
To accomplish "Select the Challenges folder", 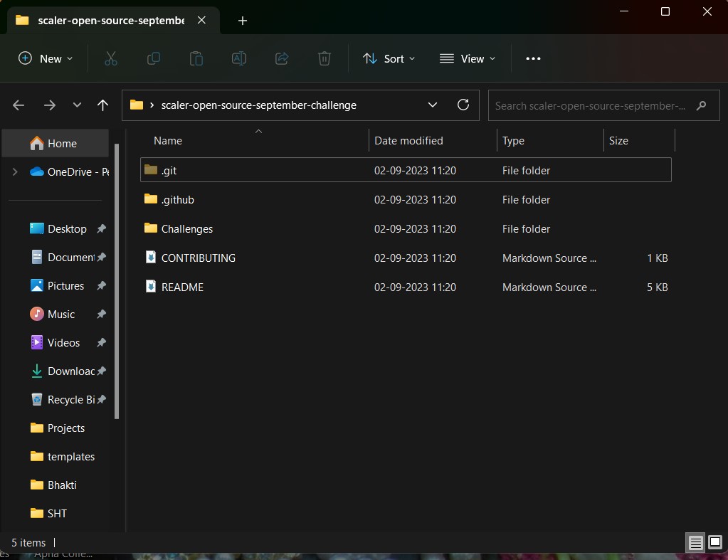I will coord(187,229).
